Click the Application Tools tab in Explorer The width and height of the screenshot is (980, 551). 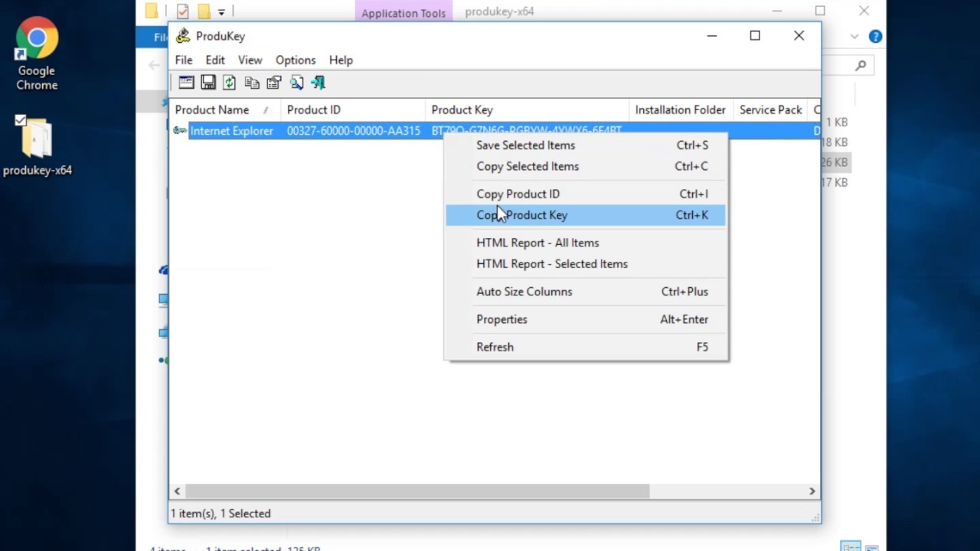403,13
